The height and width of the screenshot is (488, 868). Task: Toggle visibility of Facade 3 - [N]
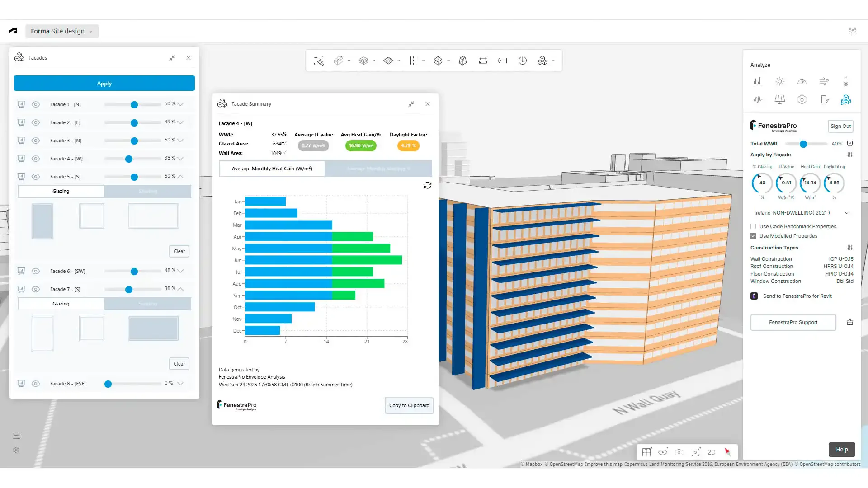pos(36,141)
